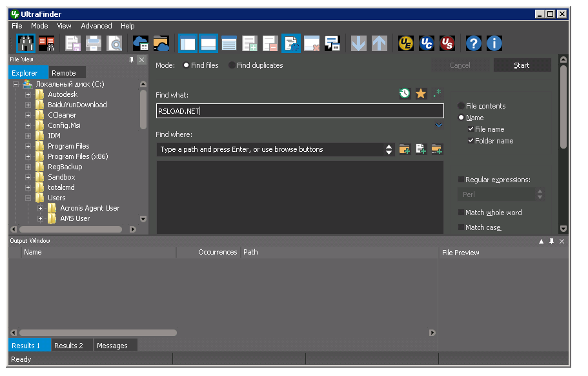Click the regular expression helper icon

[x=437, y=93]
